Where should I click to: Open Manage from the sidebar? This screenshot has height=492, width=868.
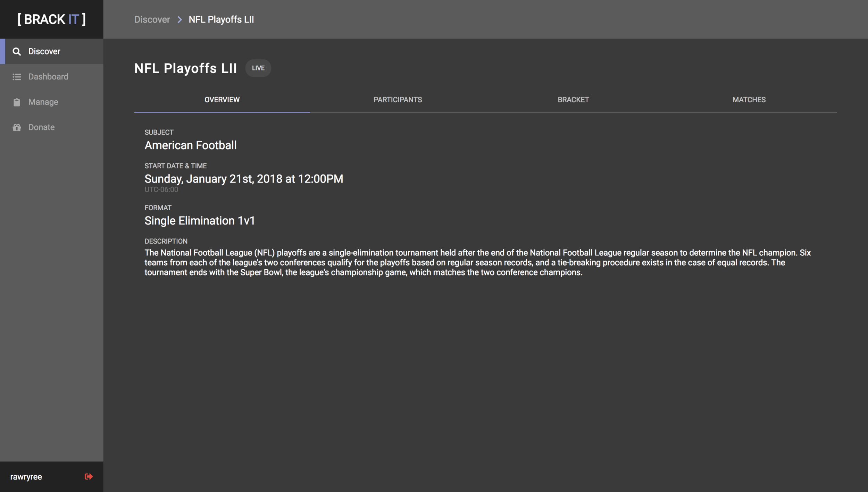[x=43, y=102]
